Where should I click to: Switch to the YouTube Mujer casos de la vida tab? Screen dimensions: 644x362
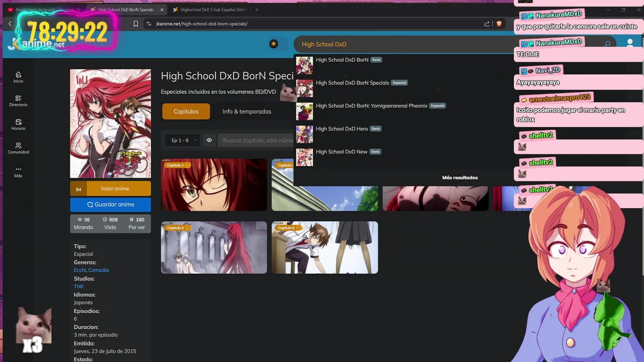tap(44, 10)
